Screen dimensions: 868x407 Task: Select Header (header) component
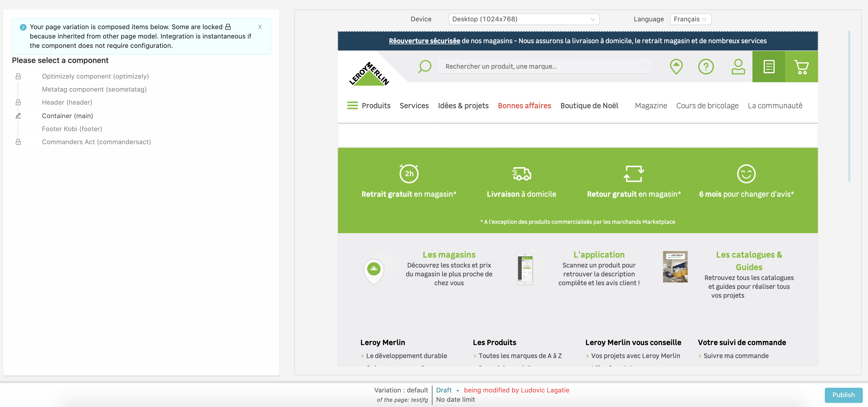(67, 102)
